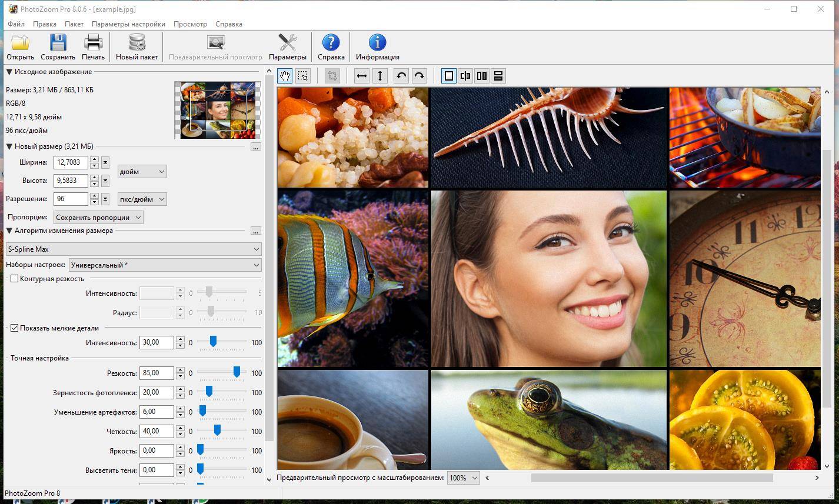The width and height of the screenshot is (839, 504).
Task: Collapse the Новый размер section
Action: pyautogui.click(x=9, y=146)
